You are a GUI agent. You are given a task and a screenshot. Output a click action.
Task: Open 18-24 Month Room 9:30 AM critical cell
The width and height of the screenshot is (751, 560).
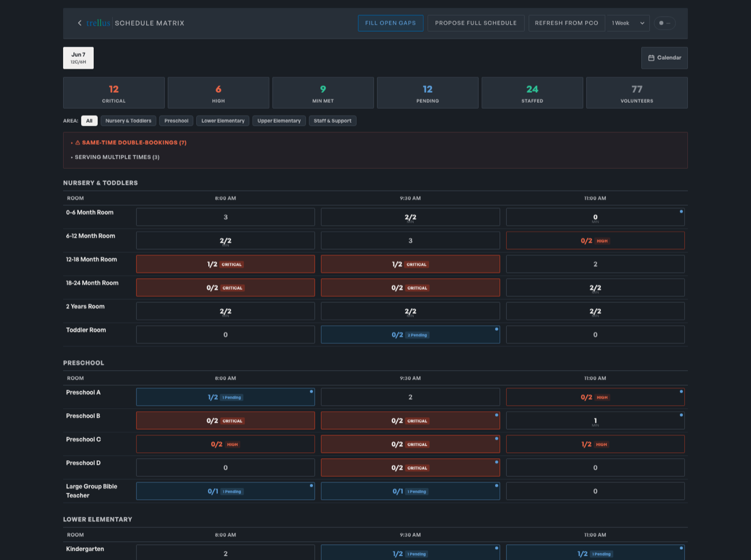tap(410, 288)
